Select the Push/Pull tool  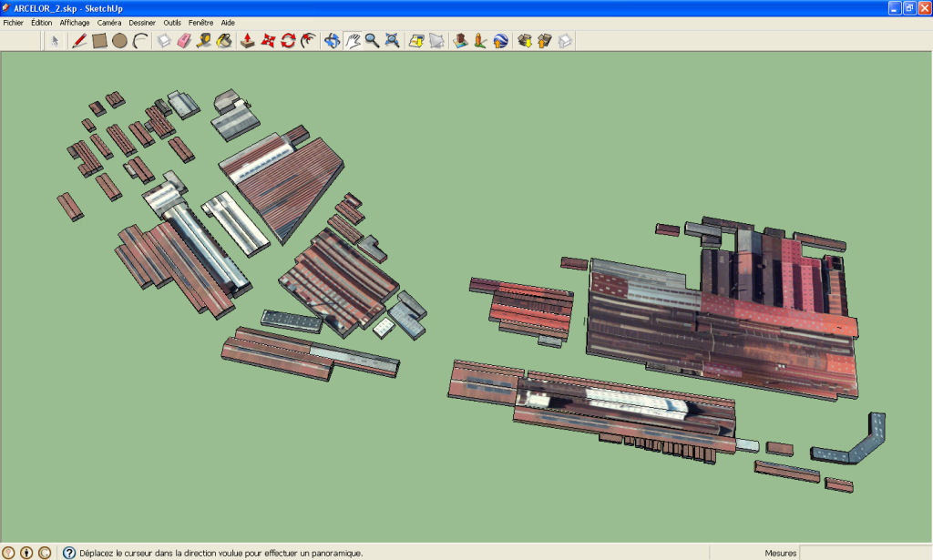[x=248, y=40]
